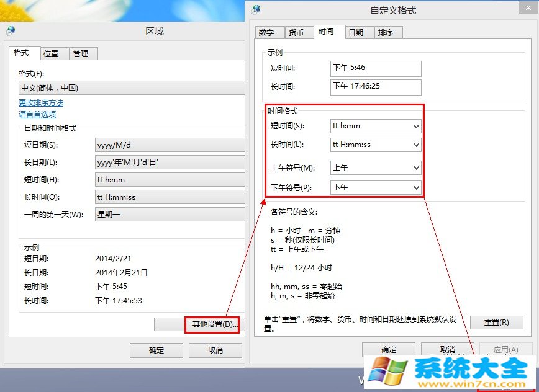Open 长日期(L) combo box

[x=170, y=163]
